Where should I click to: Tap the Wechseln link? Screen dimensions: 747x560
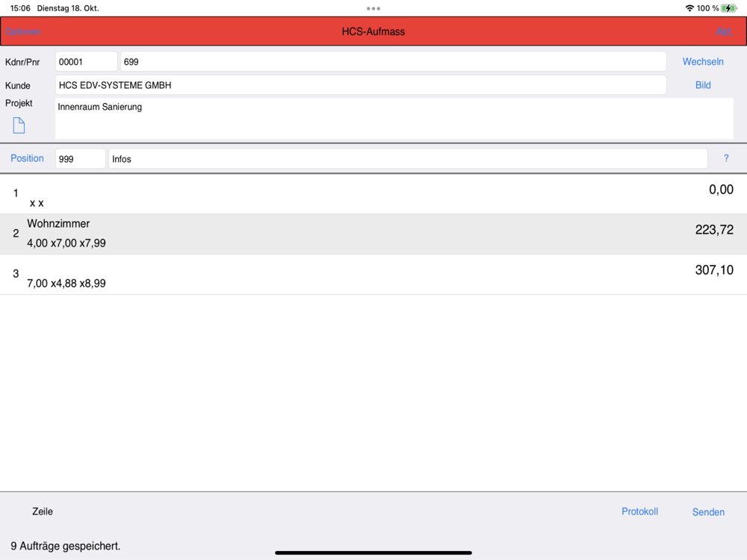pyautogui.click(x=703, y=61)
